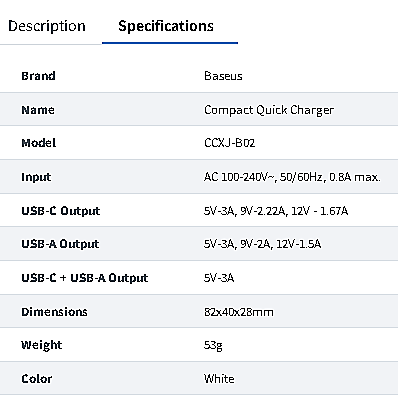Click the USB-A Output label
Screen dimensions: 398x398
pyautogui.click(x=60, y=244)
